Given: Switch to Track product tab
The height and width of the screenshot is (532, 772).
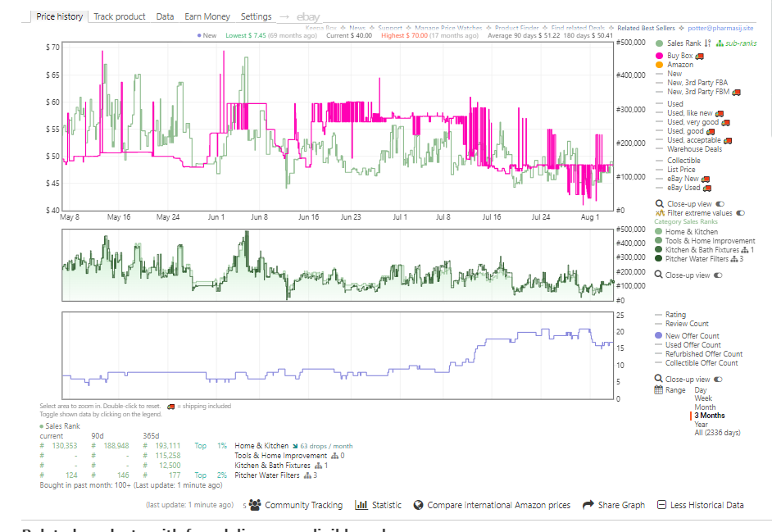Looking at the screenshot, I should 120,16.
